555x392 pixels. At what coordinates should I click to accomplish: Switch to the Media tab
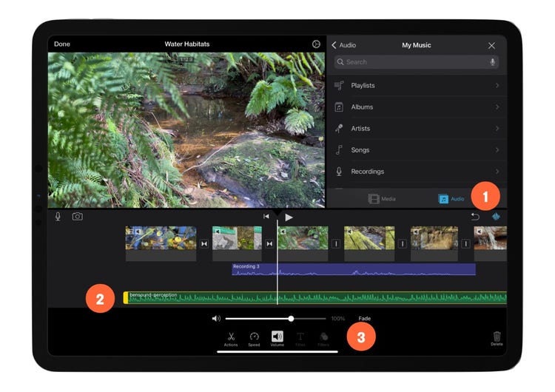click(x=382, y=199)
